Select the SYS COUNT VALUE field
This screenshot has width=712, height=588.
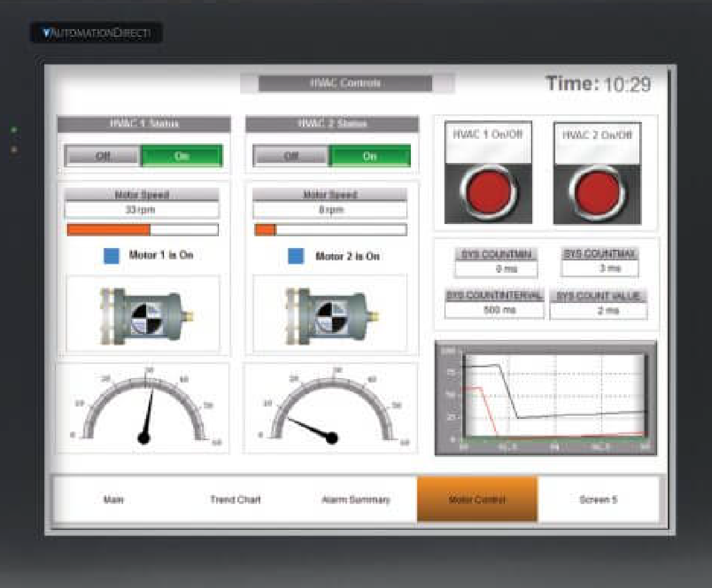click(598, 310)
